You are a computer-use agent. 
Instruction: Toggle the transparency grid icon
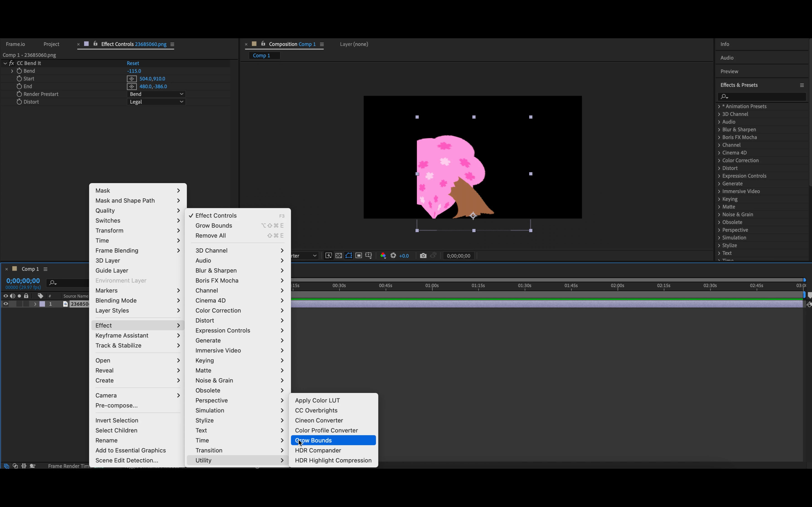coord(338,256)
